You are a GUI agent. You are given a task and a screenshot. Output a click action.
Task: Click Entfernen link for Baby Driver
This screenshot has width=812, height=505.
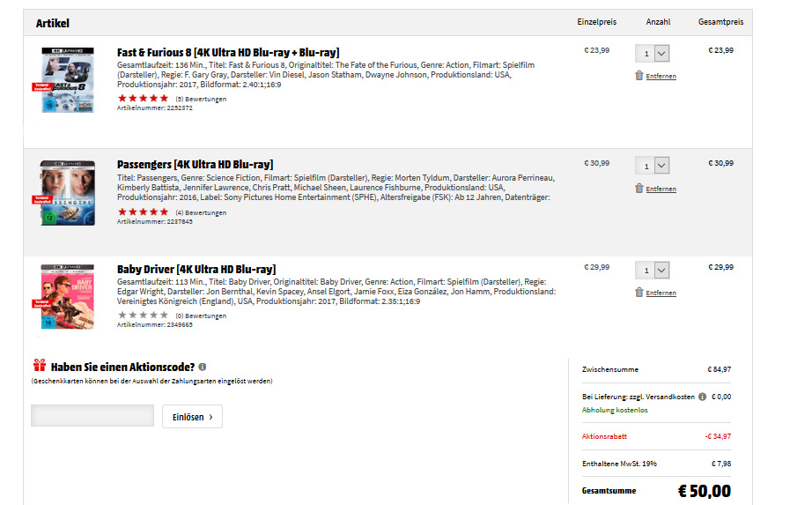(661, 293)
